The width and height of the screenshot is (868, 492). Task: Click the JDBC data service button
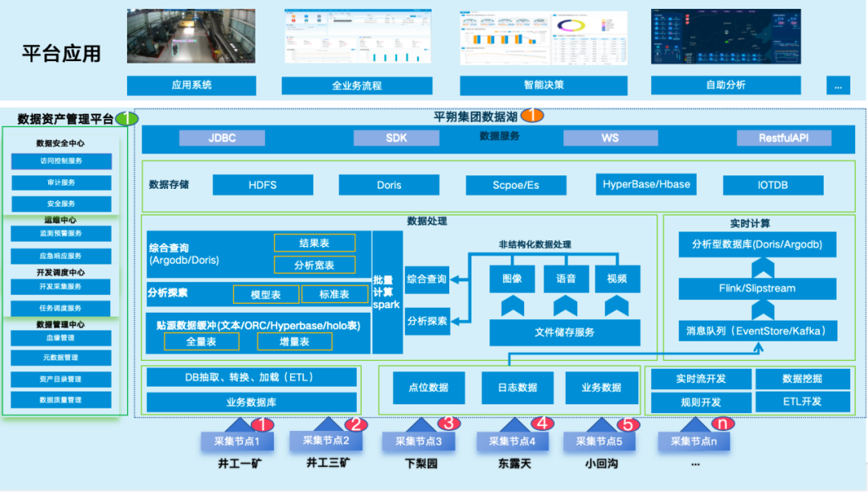point(222,138)
